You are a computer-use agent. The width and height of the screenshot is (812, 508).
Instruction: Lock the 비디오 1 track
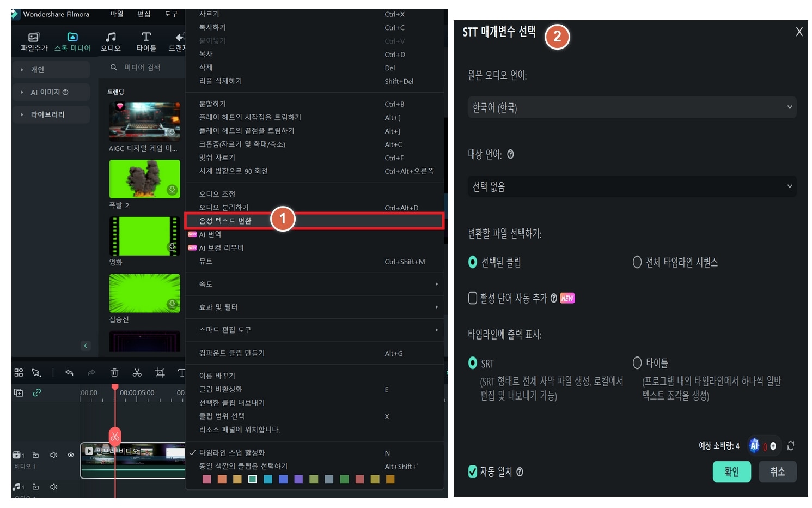(35, 455)
